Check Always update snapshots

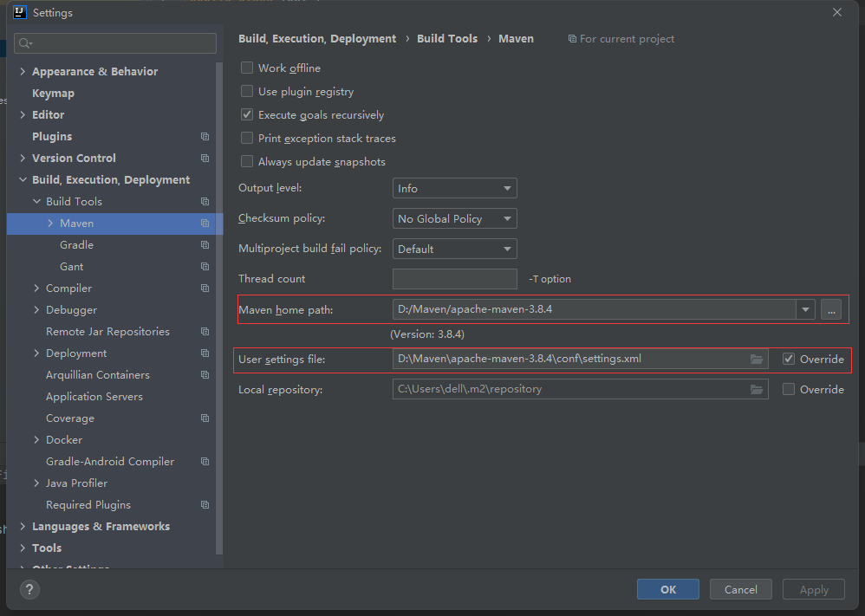[x=247, y=161]
